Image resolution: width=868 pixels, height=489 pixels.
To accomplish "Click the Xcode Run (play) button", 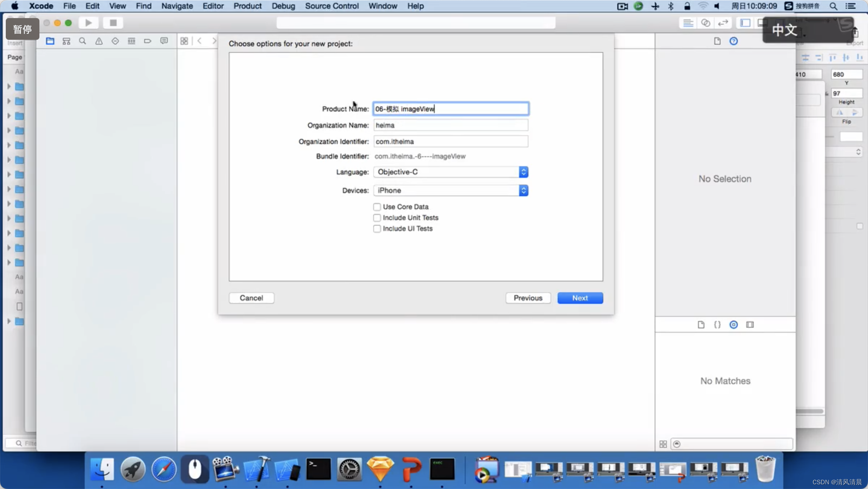I will [88, 23].
